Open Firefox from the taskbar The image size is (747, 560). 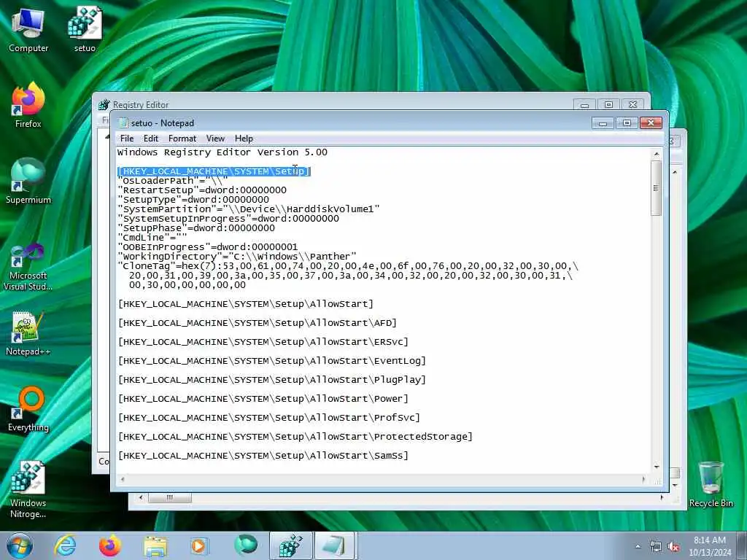tap(110, 545)
